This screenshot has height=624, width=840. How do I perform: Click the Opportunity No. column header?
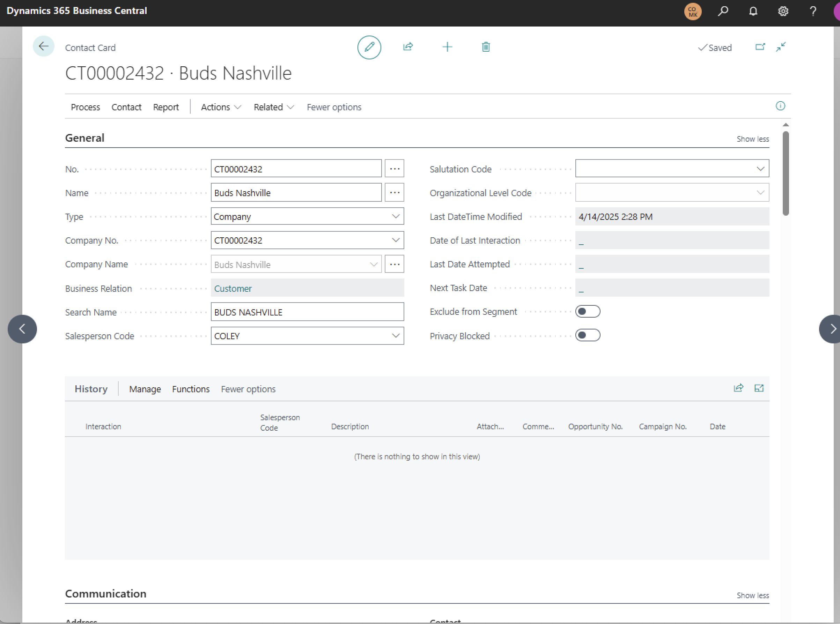(x=595, y=426)
